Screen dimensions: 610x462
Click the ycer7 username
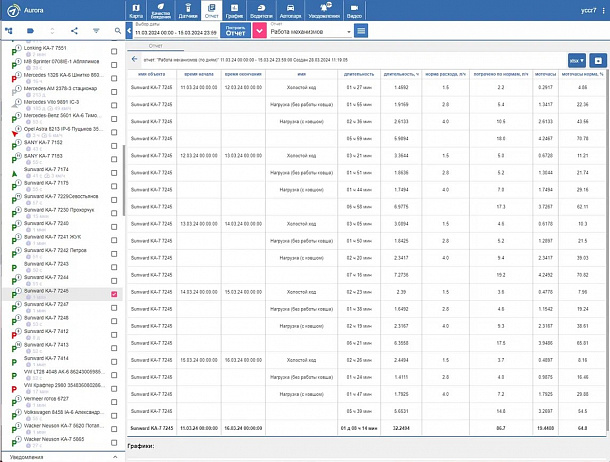(x=588, y=10)
